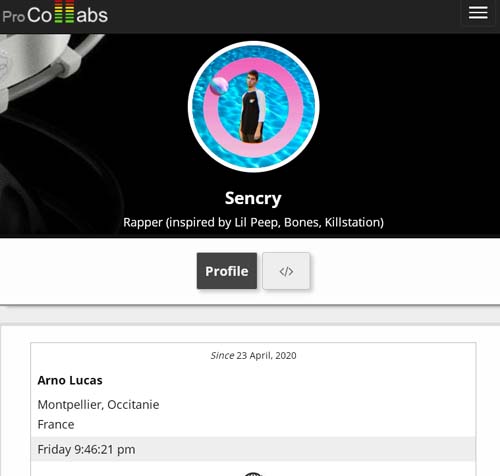The image size is (500, 476).
Task: Click the France country text
Action: (56, 424)
